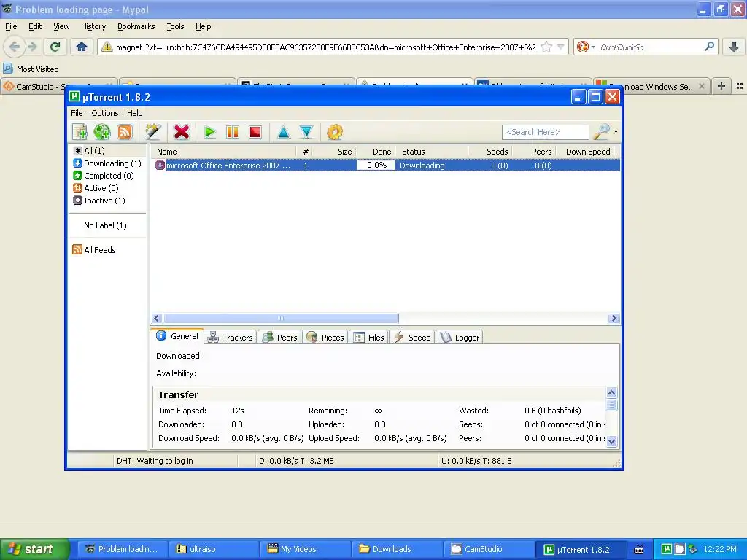Open µTorrent Help menu
747x560 pixels.
click(134, 113)
